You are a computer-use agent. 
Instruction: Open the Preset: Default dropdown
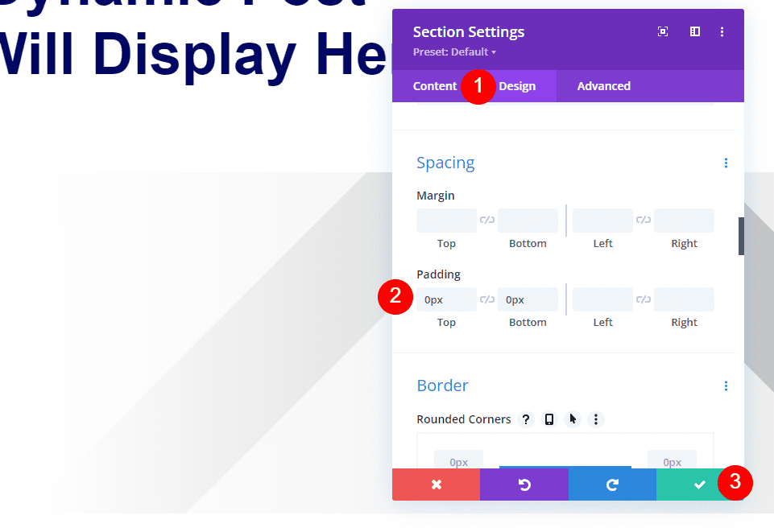coord(451,52)
